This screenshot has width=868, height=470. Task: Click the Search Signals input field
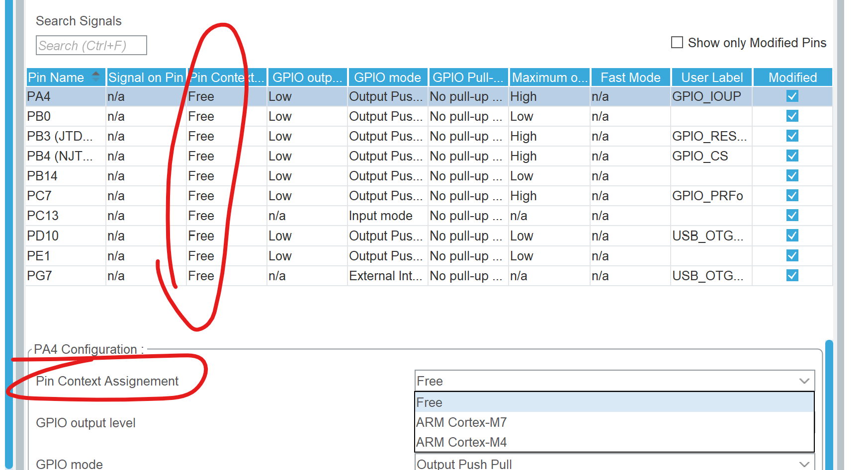click(x=91, y=45)
